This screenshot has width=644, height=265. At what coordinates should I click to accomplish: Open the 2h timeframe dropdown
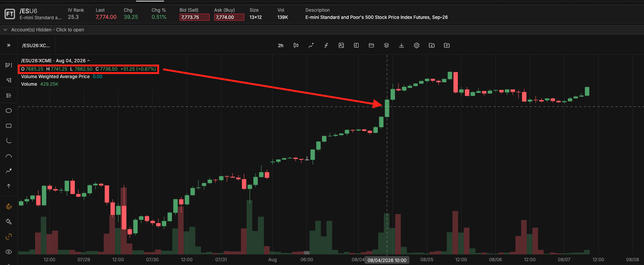(x=281, y=46)
